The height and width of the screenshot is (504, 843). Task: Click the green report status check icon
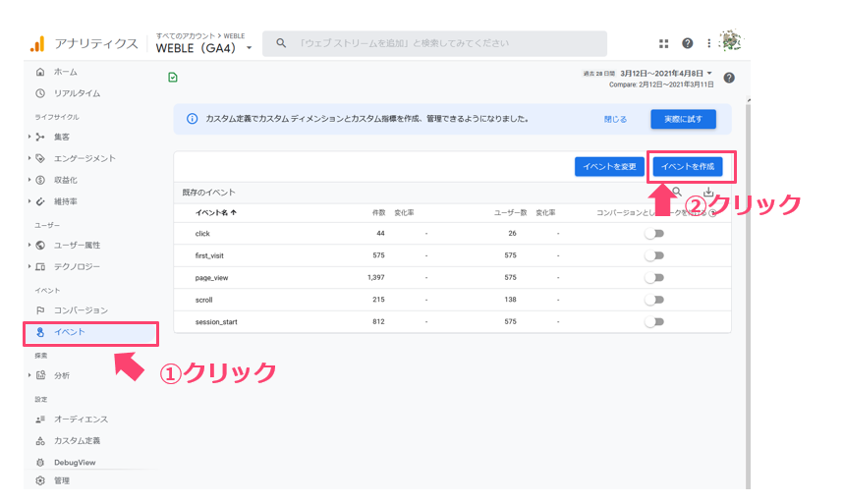(173, 78)
